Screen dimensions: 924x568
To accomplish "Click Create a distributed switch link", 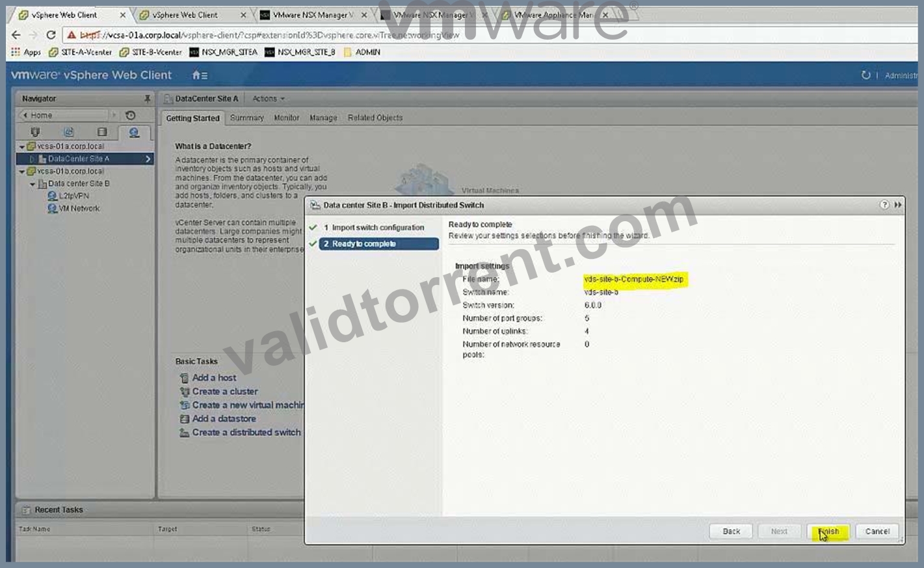I will (246, 433).
